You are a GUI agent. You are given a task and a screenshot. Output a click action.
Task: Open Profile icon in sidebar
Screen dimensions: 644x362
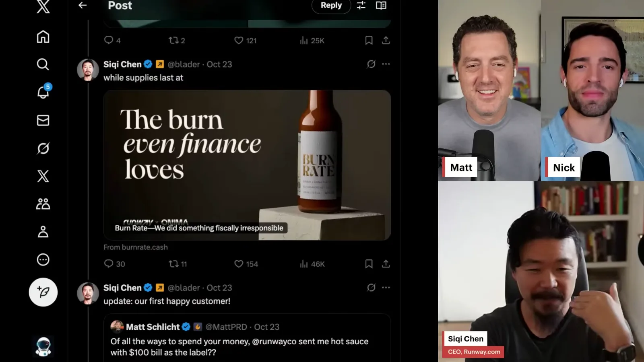43,232
